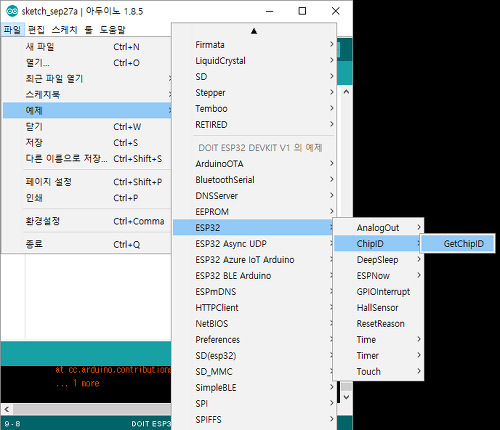Open SPI examples submenu
The height and width of the screenshot is (430, 500).
[x=254, y=404]
